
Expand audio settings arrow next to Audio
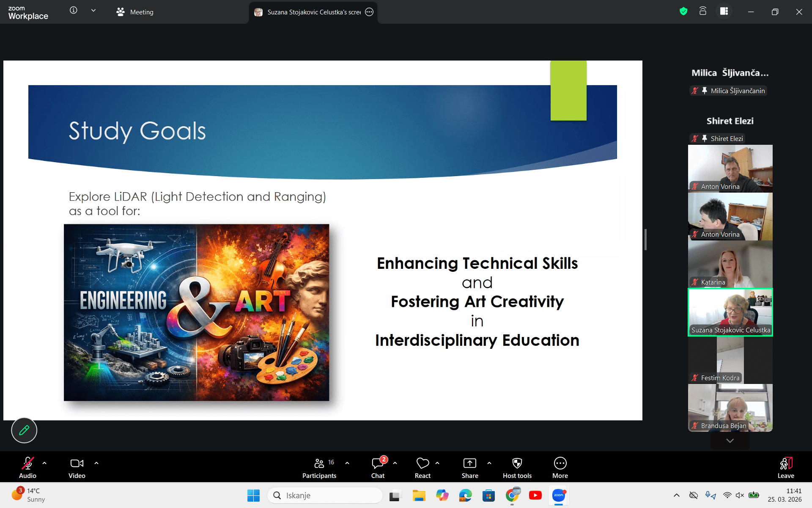[44, 463]
